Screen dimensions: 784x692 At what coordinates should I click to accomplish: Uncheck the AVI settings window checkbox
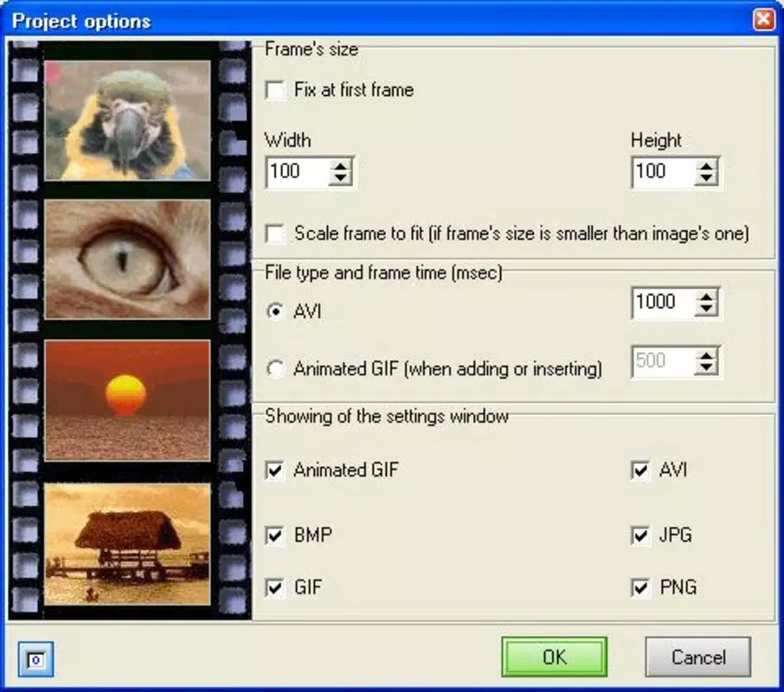click(x=641, y=471)
